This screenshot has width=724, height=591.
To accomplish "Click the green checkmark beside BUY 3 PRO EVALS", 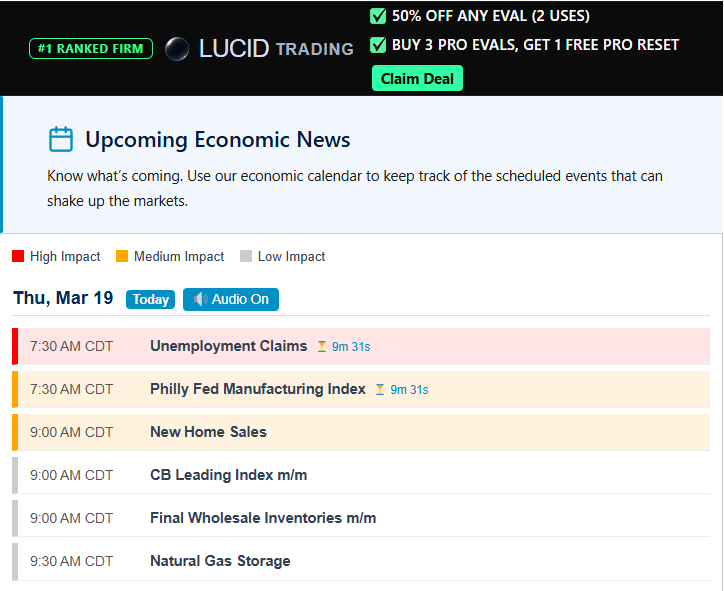I will [378, 45].
